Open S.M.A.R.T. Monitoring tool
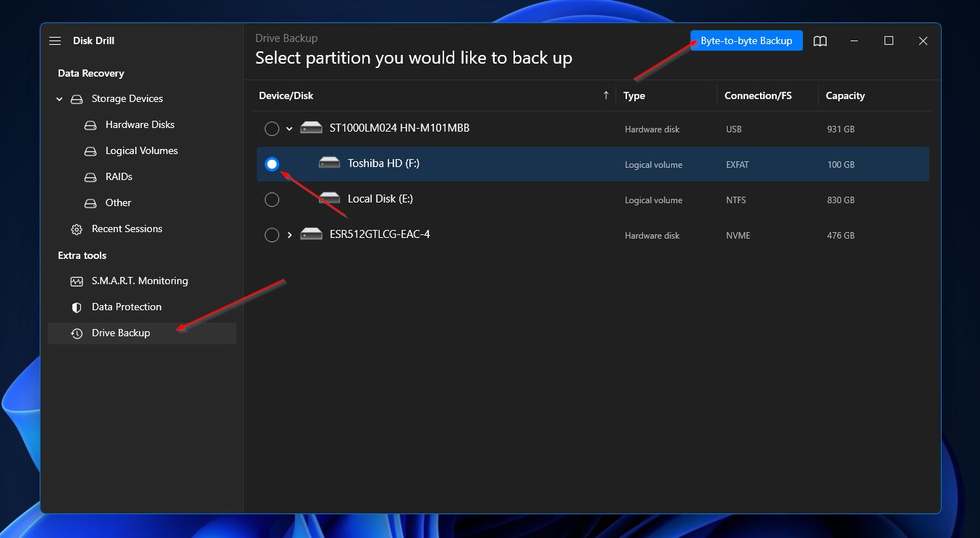The image size is (980, 538). 140,281
